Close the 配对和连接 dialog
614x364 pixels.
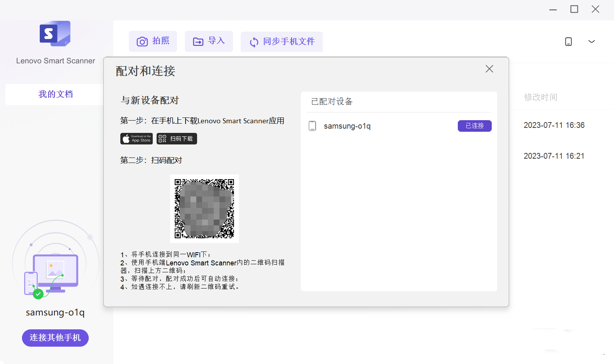(489, 69)
